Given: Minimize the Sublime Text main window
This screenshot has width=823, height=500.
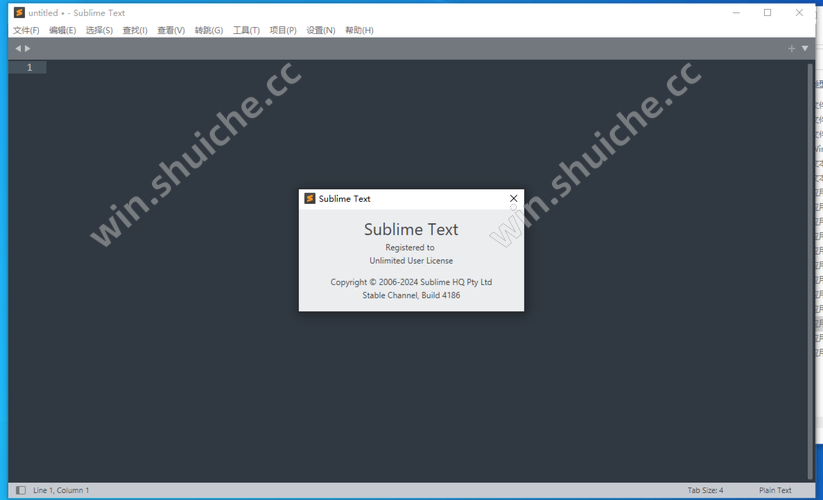Looking at the screenshot, I should 736,13.
